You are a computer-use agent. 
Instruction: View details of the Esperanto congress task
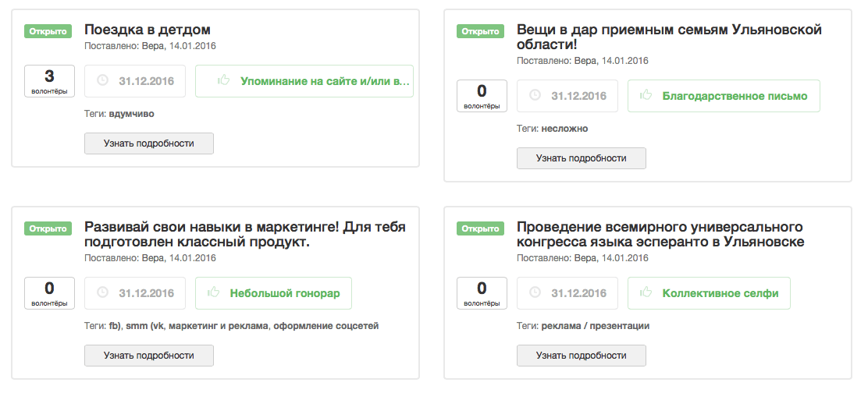point(581,356)
